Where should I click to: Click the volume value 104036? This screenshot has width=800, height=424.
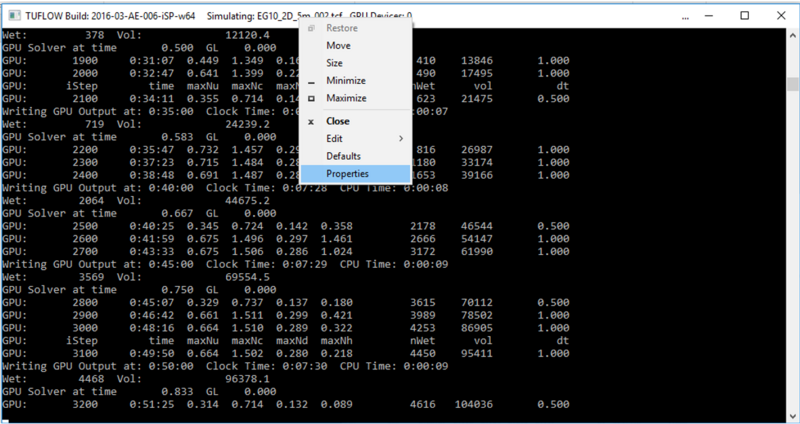tap(473, 405)
